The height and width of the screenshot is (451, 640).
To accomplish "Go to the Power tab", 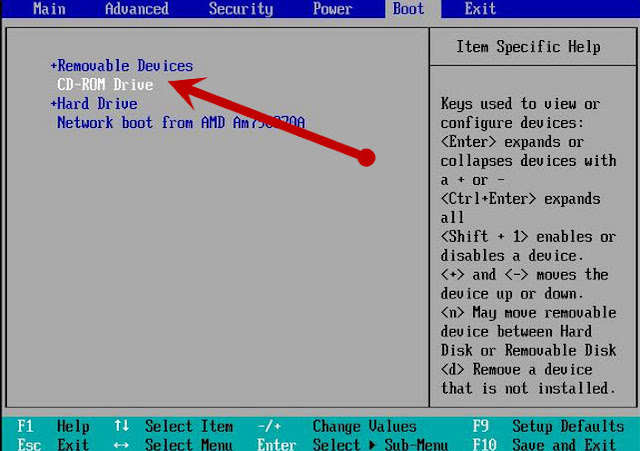I will pyautogui.click(x=332, y=9).
